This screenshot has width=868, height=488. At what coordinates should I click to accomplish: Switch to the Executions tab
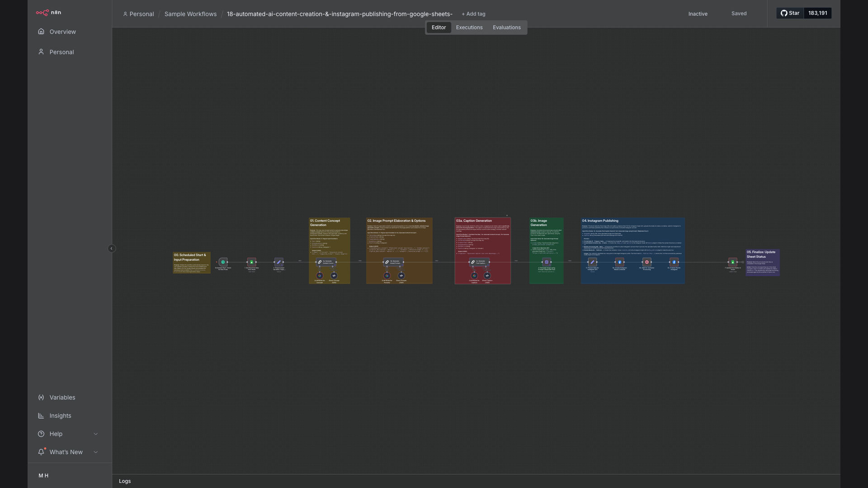469,28
